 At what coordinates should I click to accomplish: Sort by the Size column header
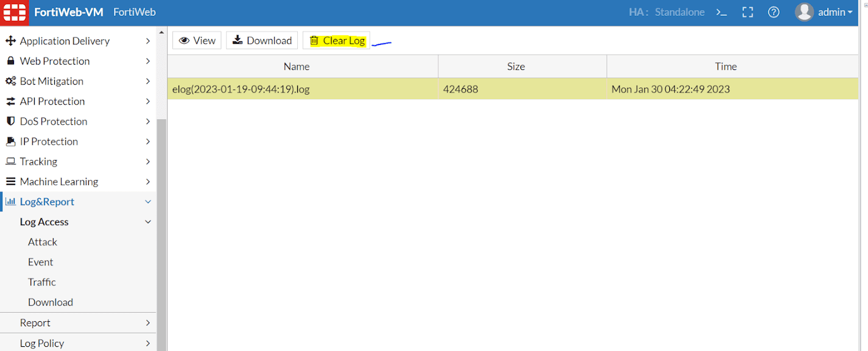click(x=516, y=66)
